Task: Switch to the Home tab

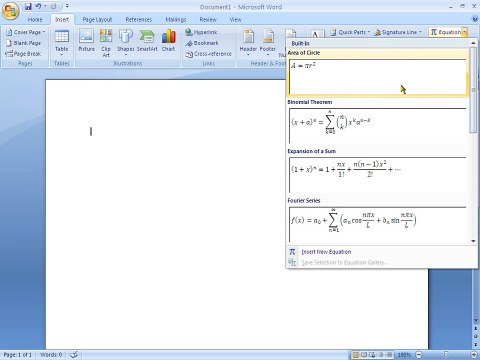Action: click(35, 20)
